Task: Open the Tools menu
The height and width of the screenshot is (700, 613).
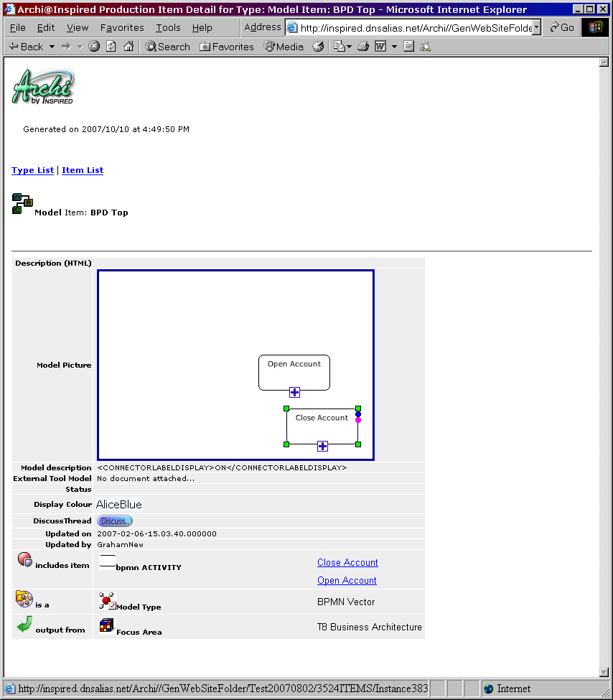Action: [168, 28]
